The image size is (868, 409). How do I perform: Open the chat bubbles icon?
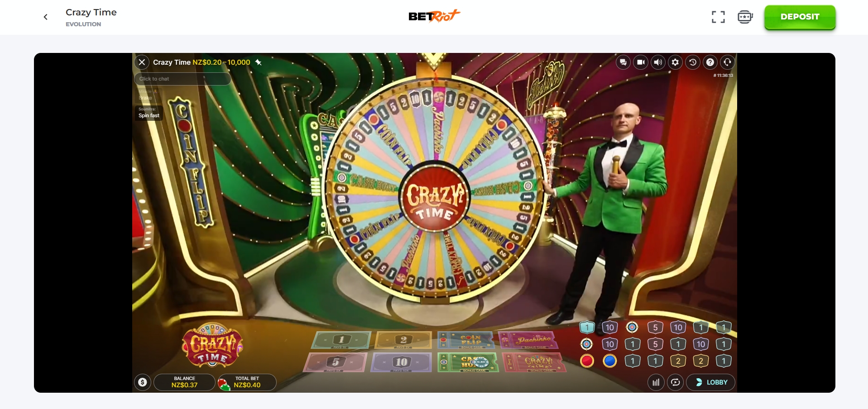pyautogui.click(x=623, y=62)
